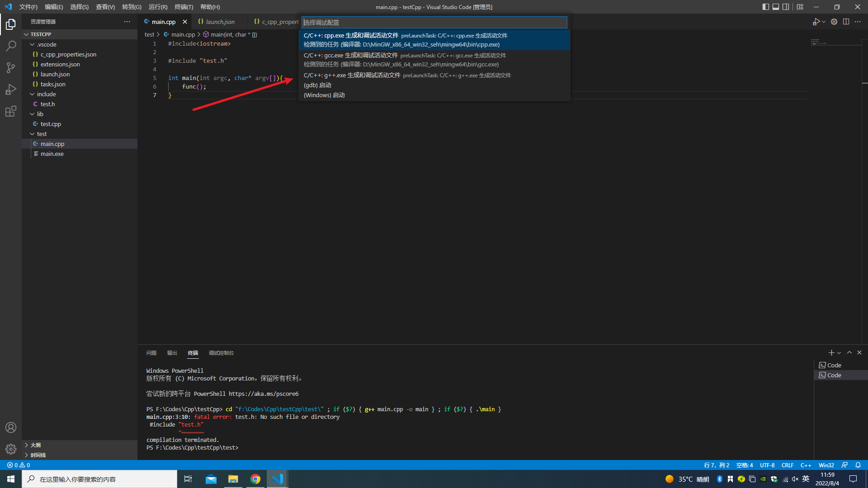Open the Source Control view
The height and width of the screenshot is (488, 868).
(11, 68)
